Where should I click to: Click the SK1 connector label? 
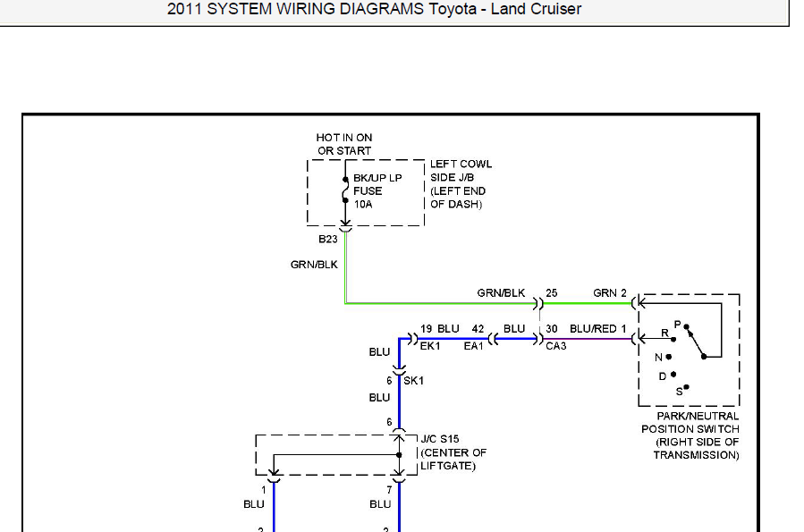click(x=413, y=380)
